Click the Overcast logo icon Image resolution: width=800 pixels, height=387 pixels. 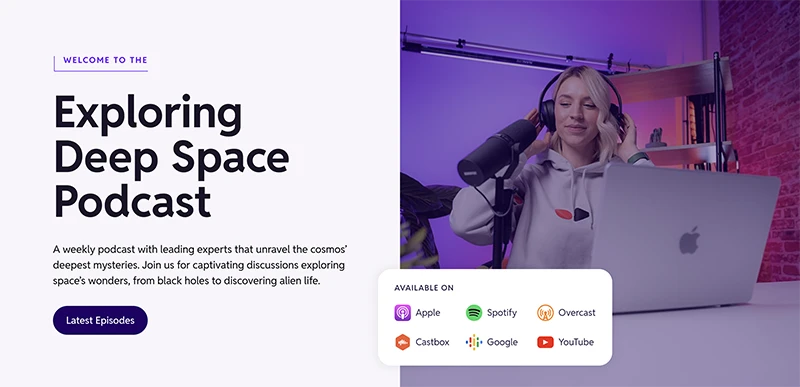[545, 313]
